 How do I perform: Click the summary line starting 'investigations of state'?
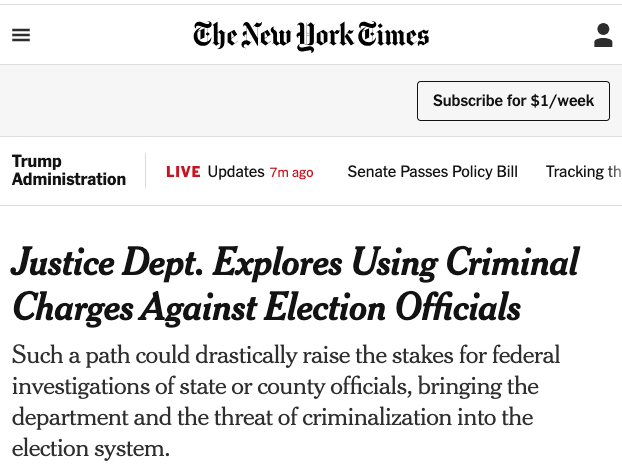(x=275, y=386)
